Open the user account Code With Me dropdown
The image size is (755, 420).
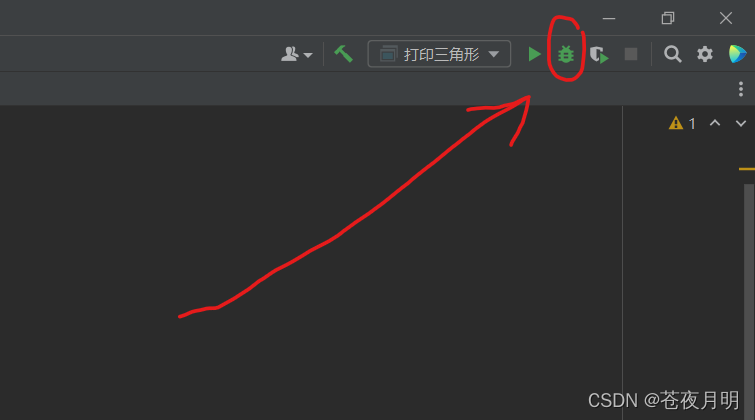296,54
